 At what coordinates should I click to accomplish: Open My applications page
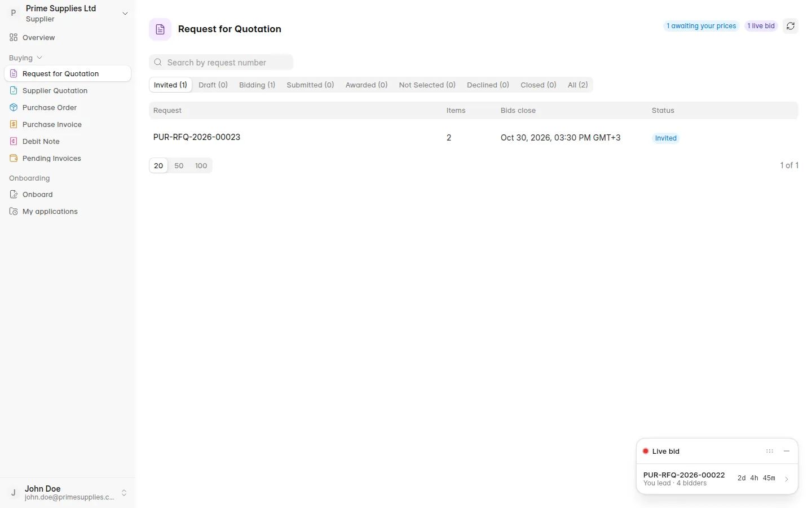pos(68,211)
